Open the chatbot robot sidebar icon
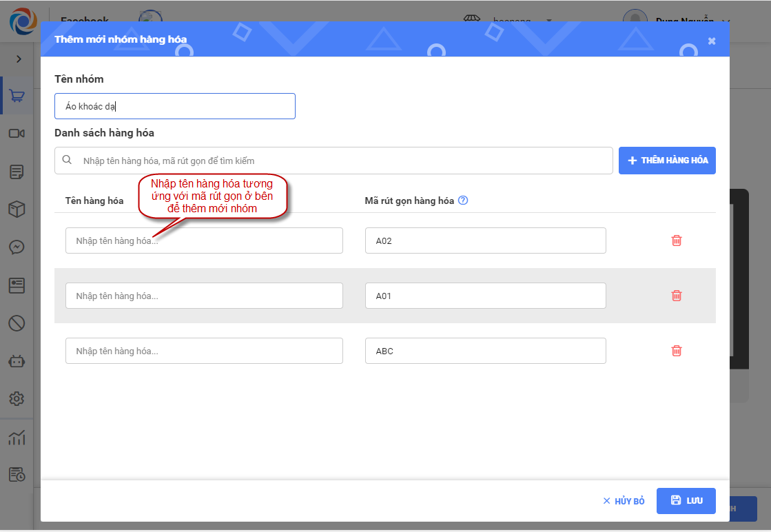 point(17,361)
